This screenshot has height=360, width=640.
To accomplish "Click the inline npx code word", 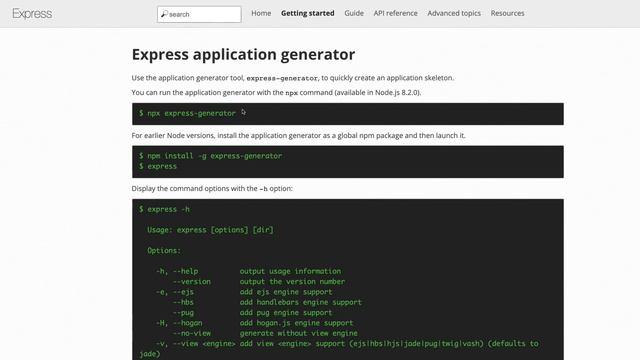I will (291, 93).
